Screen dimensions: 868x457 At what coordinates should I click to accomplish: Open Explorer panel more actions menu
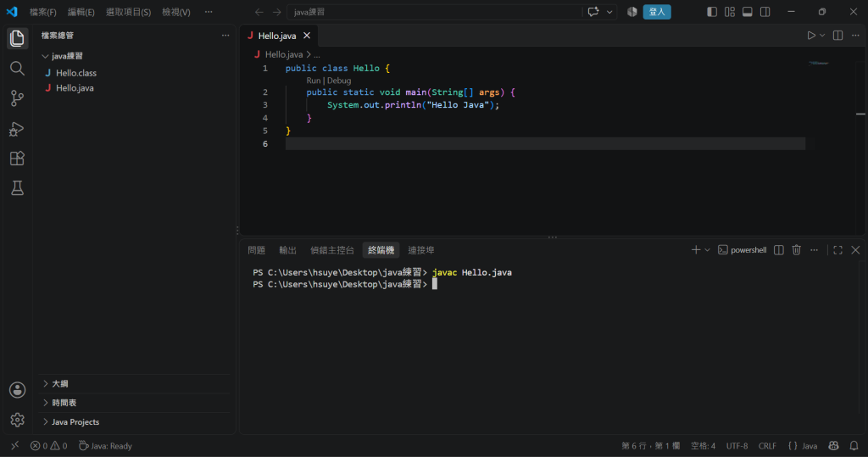coord(225,36)
